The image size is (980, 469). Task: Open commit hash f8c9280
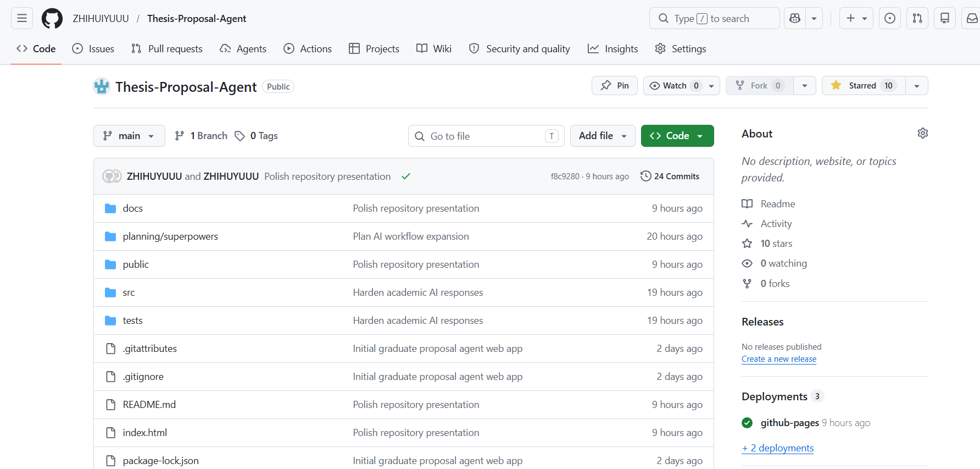565,176
